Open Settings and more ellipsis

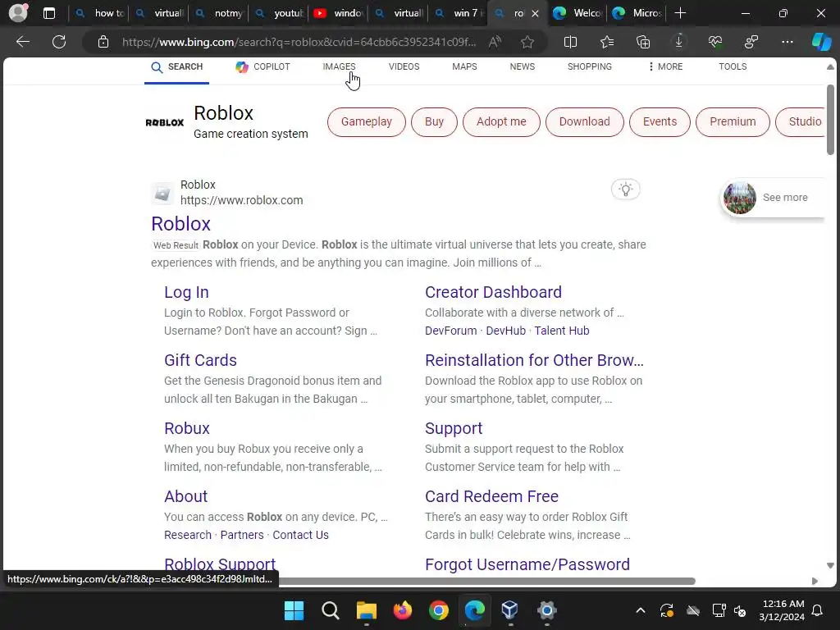tap(787, 42)
